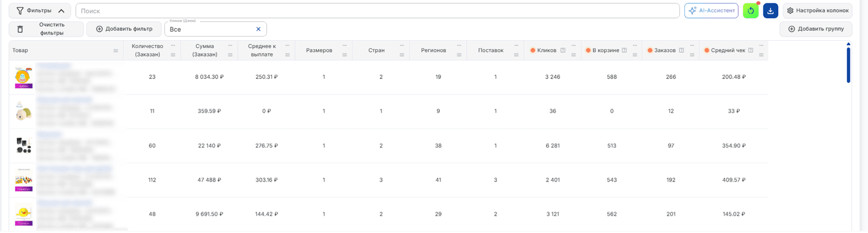The image size is (868, 233).
Task: Click help icon beside В корзине
Action: [x=624, y=50]
